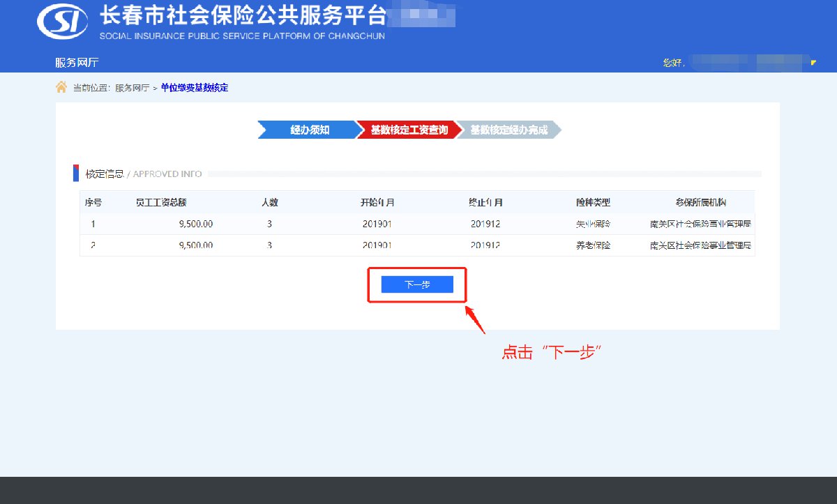Click the 人数 column header
The height and width of the screenshot is (504, 837).
tap(269, 203)
